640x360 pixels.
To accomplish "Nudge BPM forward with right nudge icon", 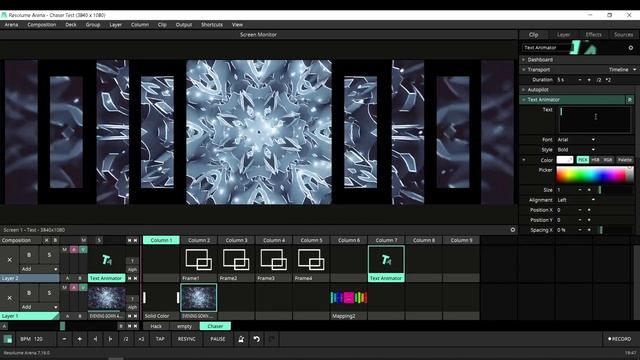I will 110,339.
